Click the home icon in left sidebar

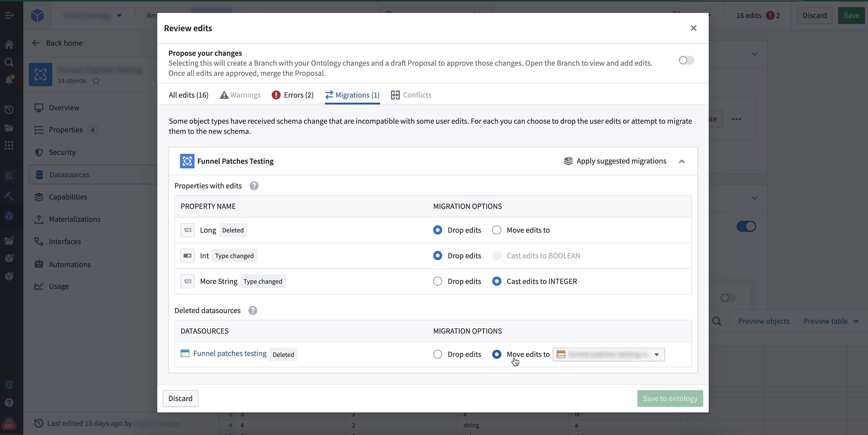pyautogui.click(x=9, y=44)
